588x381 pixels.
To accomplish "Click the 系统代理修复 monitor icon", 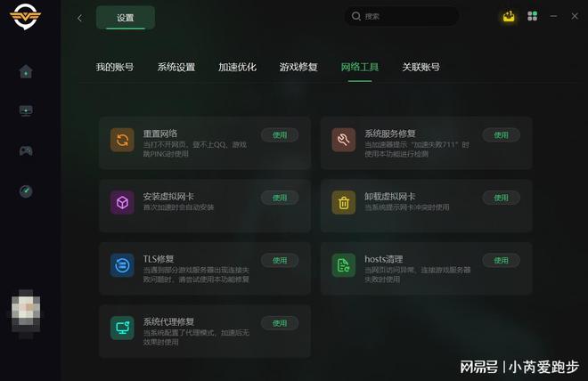I will pos(122,328).
